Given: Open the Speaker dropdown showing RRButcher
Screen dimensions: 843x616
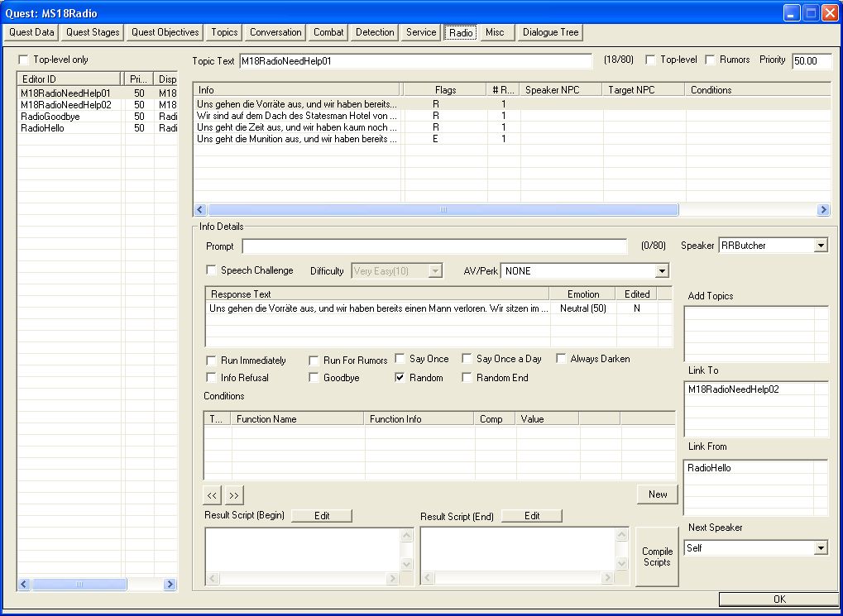Looking at the screenshot, I should (821, 246).
